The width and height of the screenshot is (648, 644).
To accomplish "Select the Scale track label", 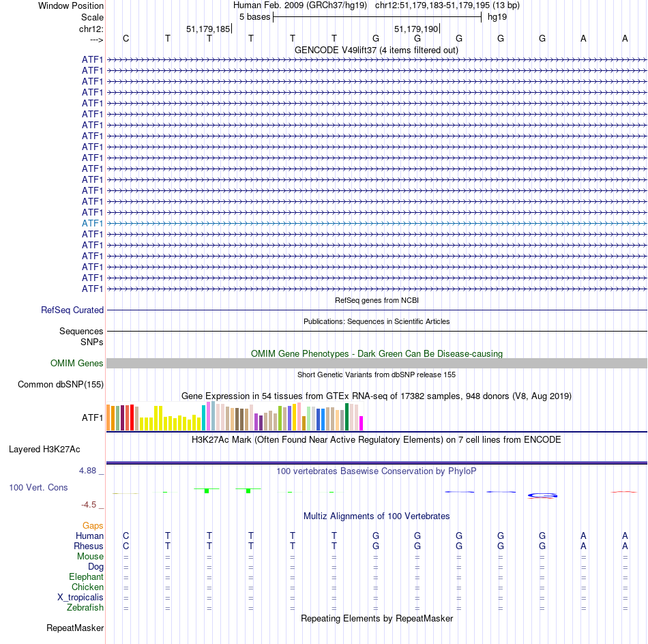I will click(92, 17).
